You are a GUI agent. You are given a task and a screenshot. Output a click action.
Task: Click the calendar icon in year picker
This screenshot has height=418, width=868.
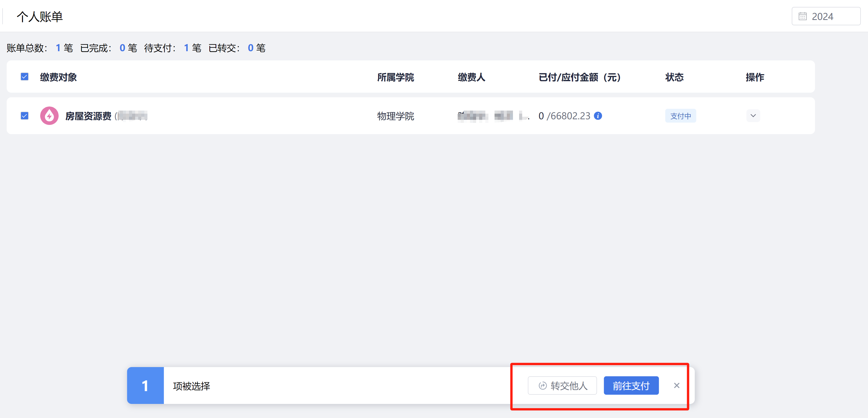tap(803, 16)
